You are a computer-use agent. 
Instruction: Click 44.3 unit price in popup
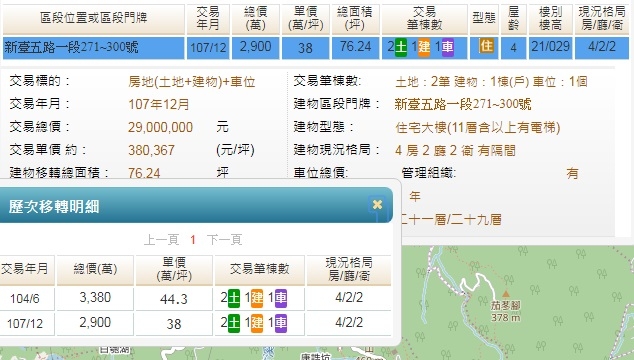(174, 299)
